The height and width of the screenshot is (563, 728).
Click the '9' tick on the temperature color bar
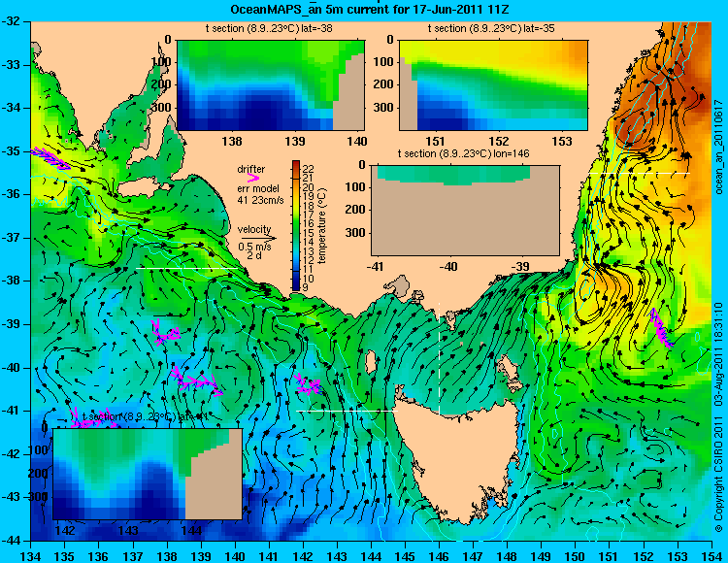(305, 287)
